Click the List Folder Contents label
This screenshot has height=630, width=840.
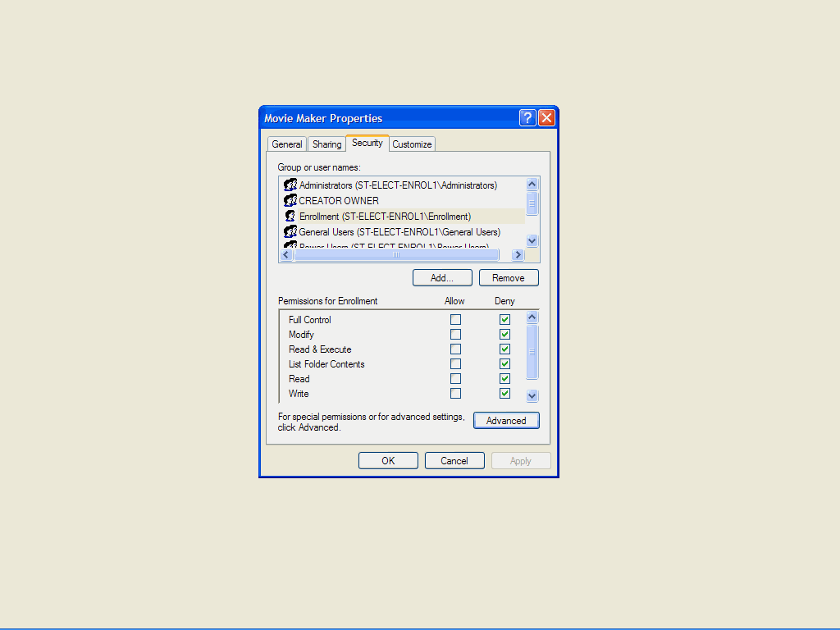[x=326, y=364]
